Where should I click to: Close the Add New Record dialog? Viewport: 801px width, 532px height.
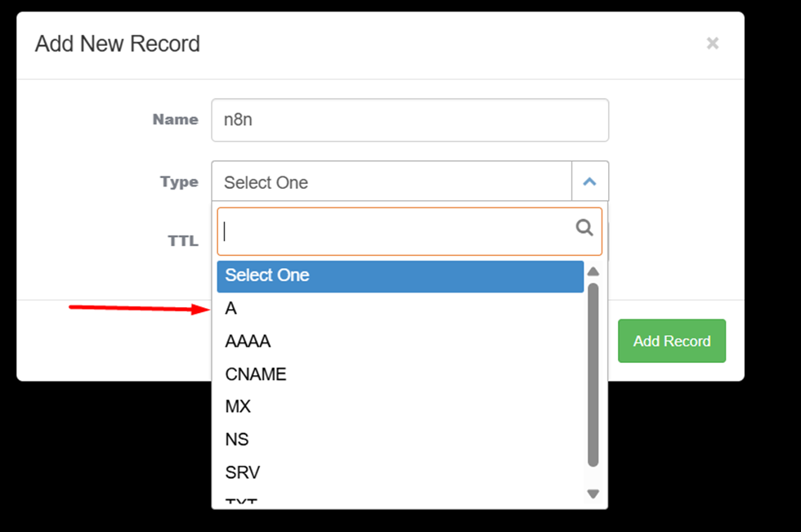[713, 44]
